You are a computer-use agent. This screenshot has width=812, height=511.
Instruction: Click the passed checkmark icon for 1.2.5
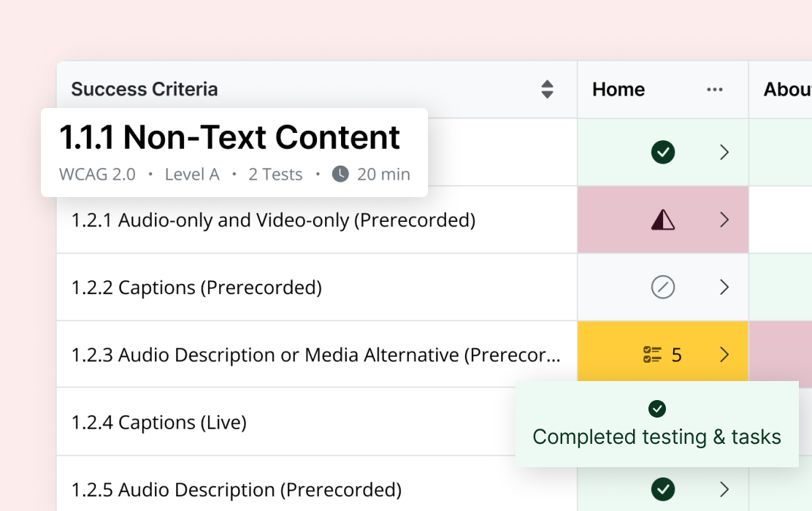(x=663, y=488)
